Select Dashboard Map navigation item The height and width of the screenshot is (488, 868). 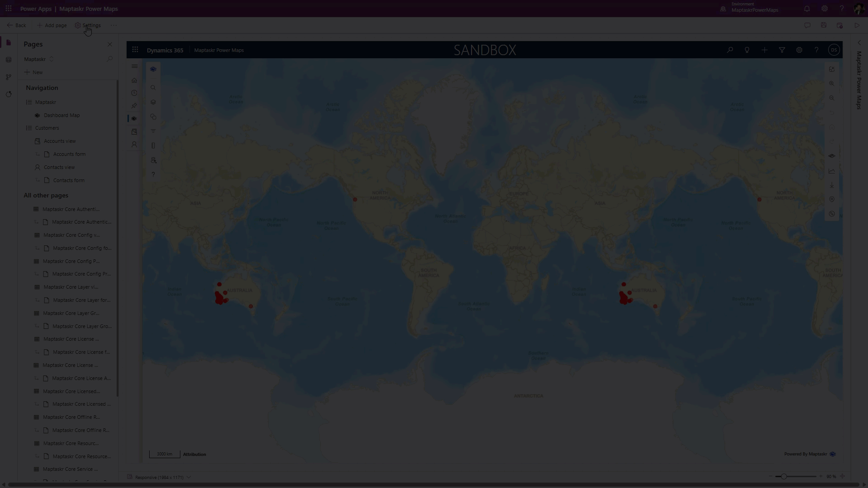pos(61,115)
